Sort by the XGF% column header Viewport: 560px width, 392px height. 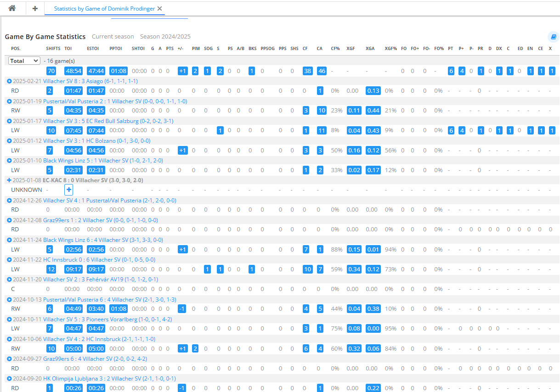[391, 49]
